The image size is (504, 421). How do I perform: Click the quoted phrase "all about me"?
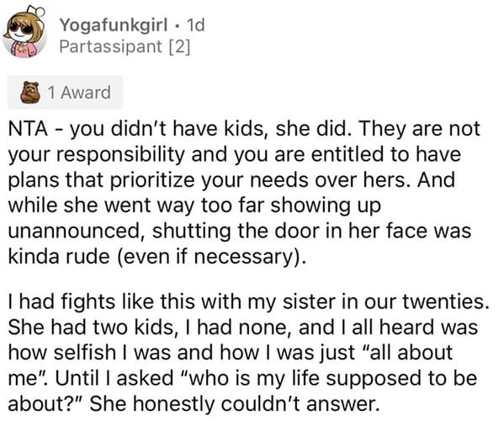(x=231, y=365)
